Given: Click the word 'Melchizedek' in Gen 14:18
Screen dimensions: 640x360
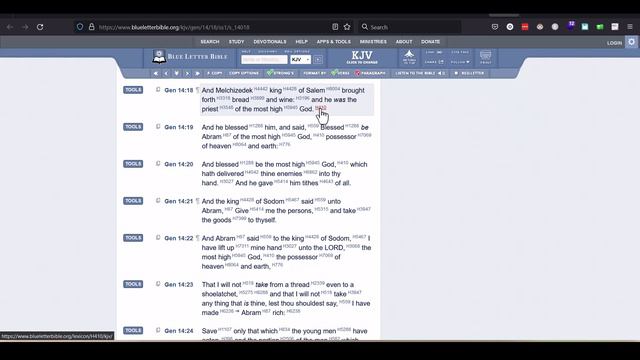Looking at the screenshot, I should click(x=234, y=91).
